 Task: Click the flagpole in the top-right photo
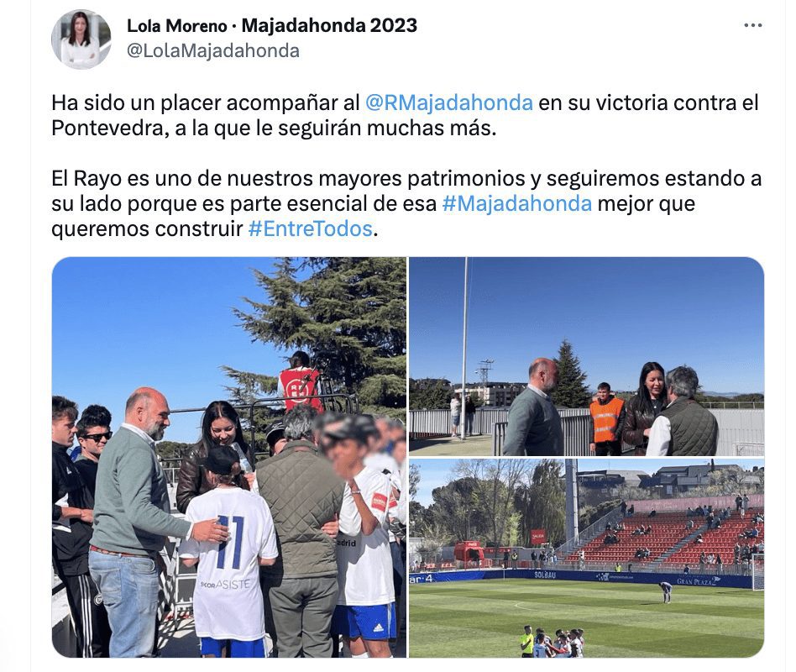pyautogui.click(x=464, y=348)
